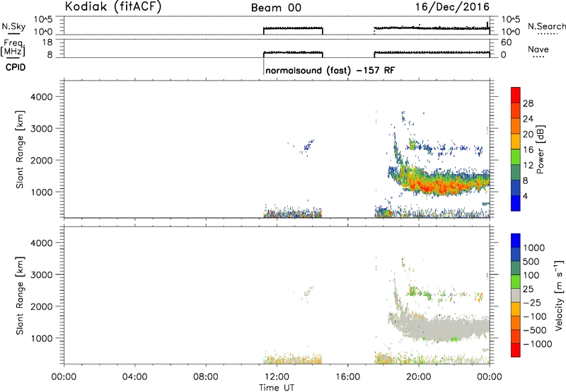Click the "500" velocity colorbar label

click(x=531, y=262)
